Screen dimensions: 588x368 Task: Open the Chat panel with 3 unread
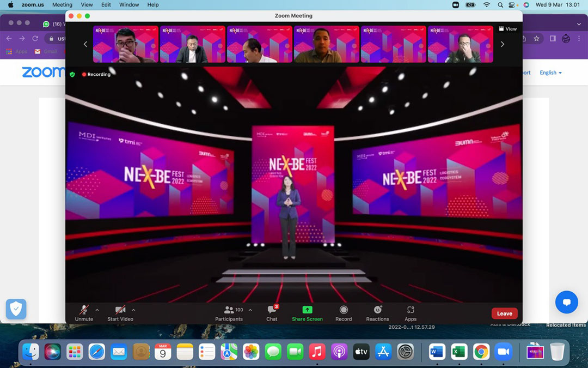(x=272, y=313)
